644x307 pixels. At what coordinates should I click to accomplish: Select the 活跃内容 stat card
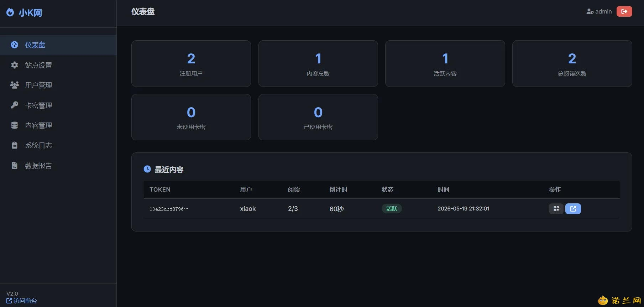point(445,63)
